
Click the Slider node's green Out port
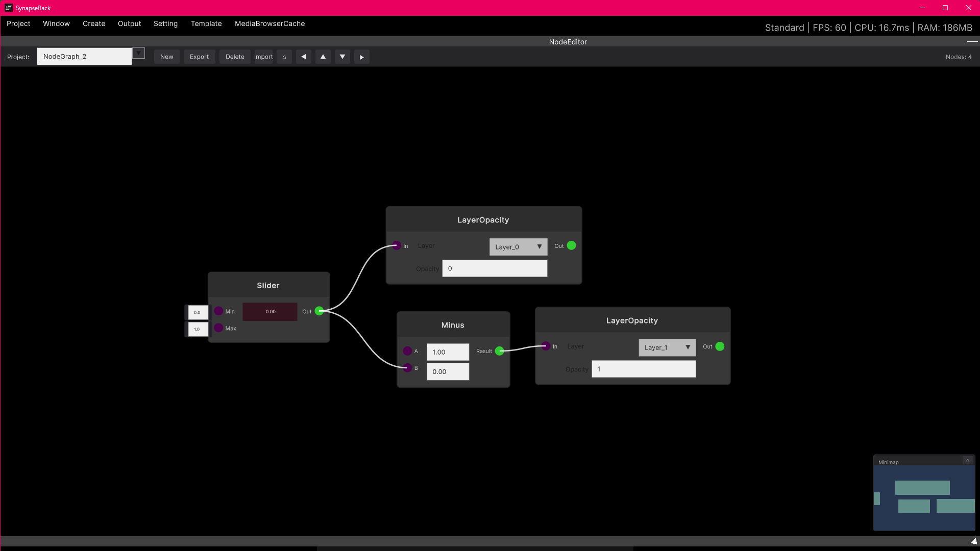[319, 311]
